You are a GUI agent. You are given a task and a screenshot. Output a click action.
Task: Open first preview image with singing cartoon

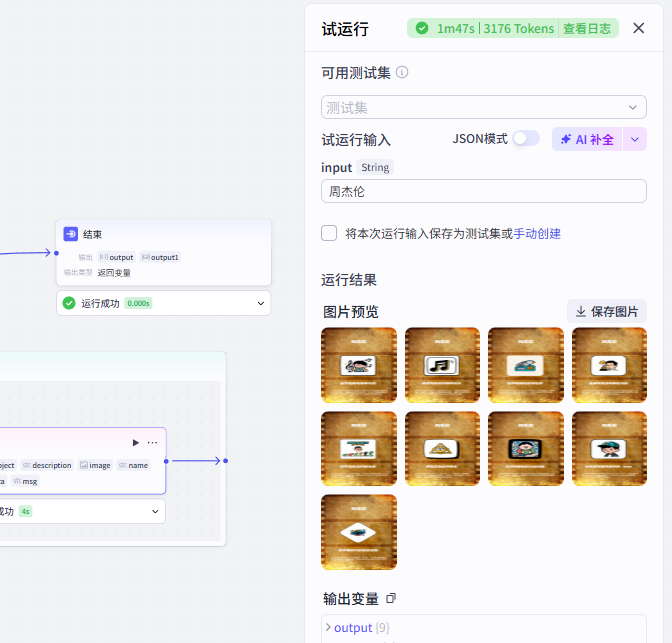(x=359, y=365)
